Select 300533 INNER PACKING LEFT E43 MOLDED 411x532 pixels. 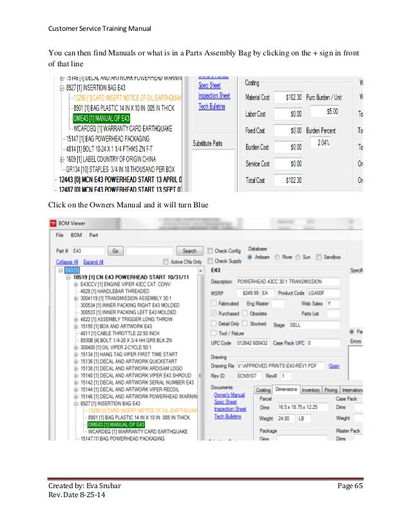tap(128, 312)
